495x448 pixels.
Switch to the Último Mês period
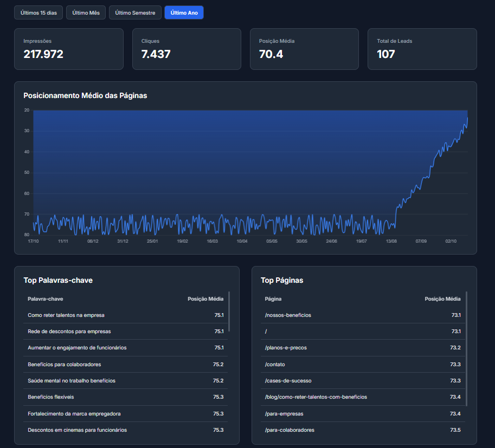pos(86,12)
